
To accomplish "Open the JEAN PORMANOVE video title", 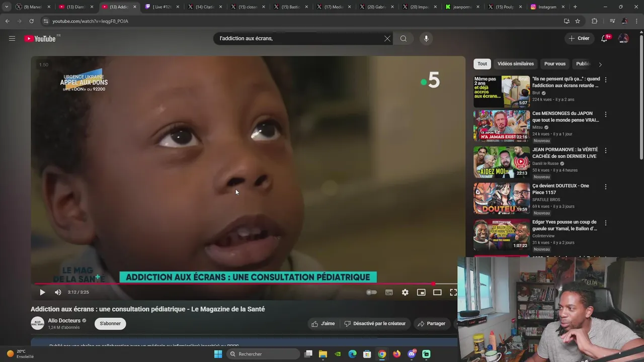I will point(565,153).
